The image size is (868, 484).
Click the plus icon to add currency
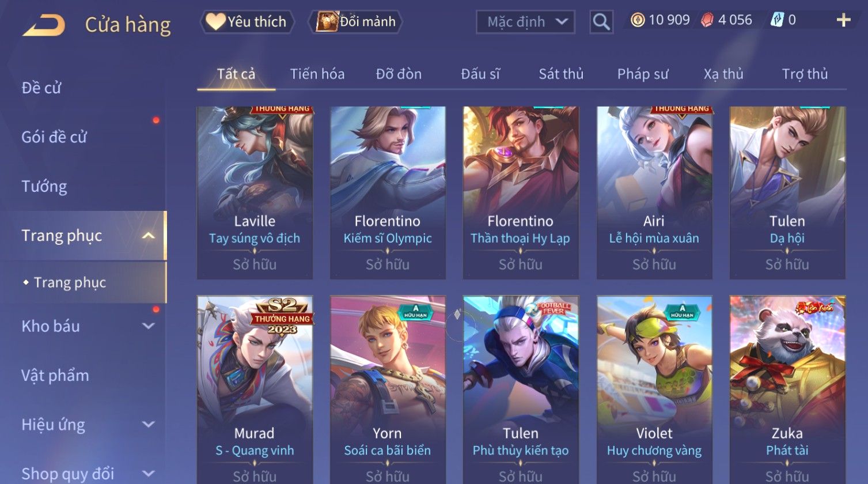coord(843,20)
